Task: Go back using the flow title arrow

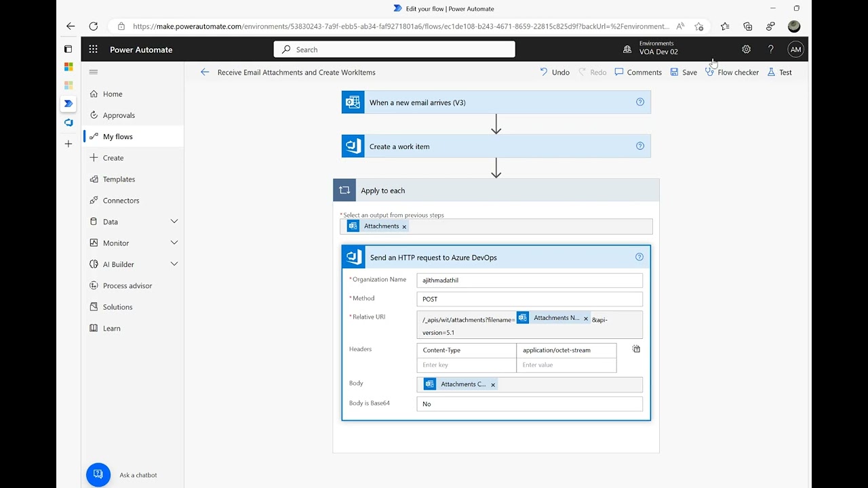Action: [x=205, y=72]
